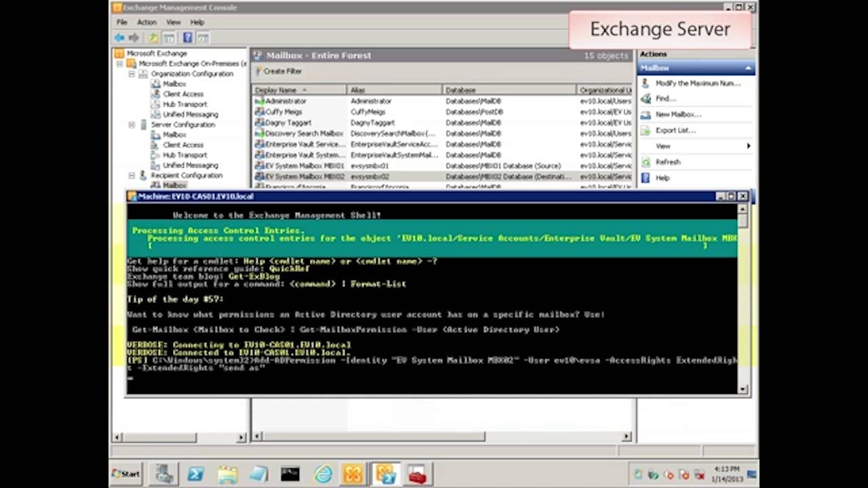Open PowerShell from the taskbar
Viewport: 868px width, 488px height.
[195, 474]
